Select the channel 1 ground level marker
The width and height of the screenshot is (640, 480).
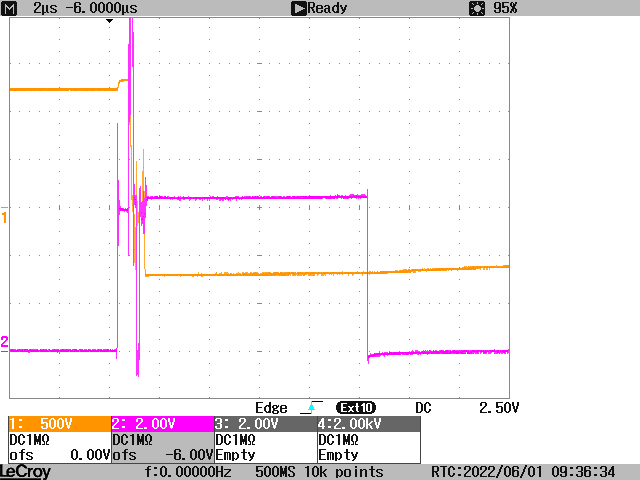[x=4, y=215]
